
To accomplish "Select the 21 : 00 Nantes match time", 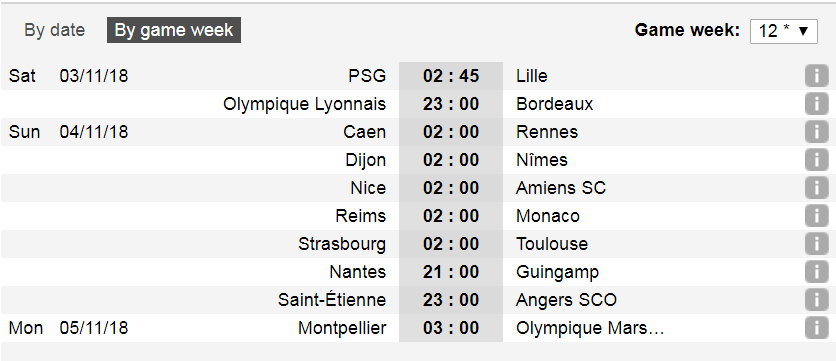I will pyautogui.click(x=451, y=272).
